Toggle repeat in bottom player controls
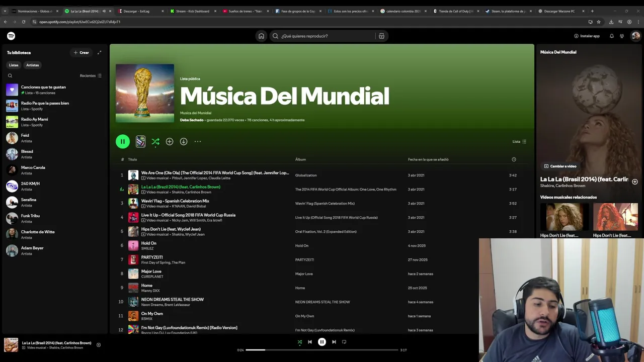Screen dimensions: 644x362 click(344, 342)
